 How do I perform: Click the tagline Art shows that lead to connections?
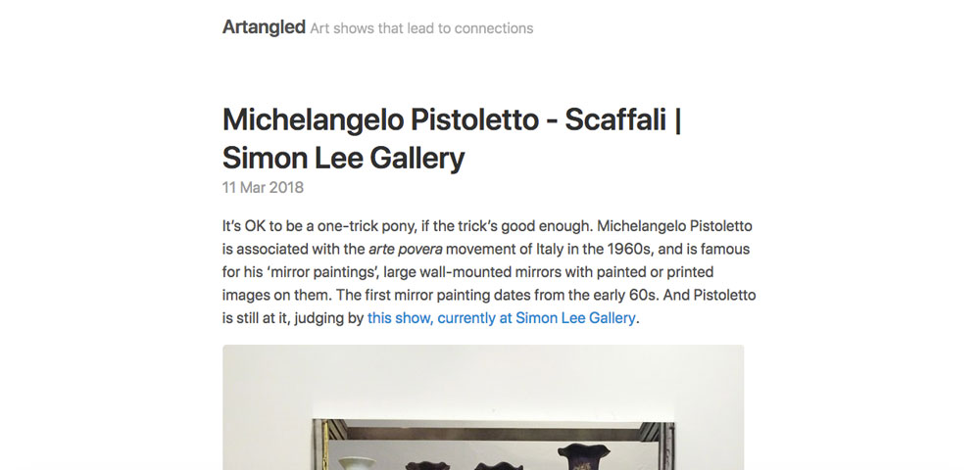pyautogui.click(x=421, y=28)
